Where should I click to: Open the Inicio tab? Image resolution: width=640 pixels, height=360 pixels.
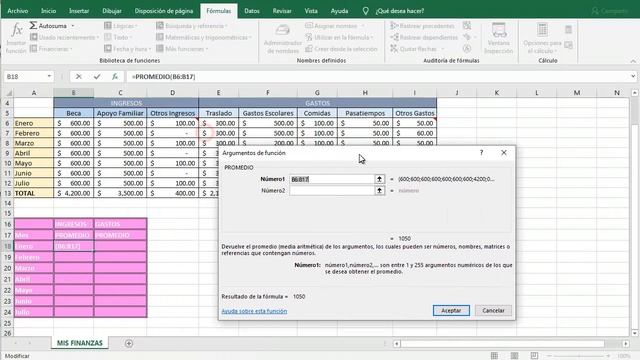(49, 11)
